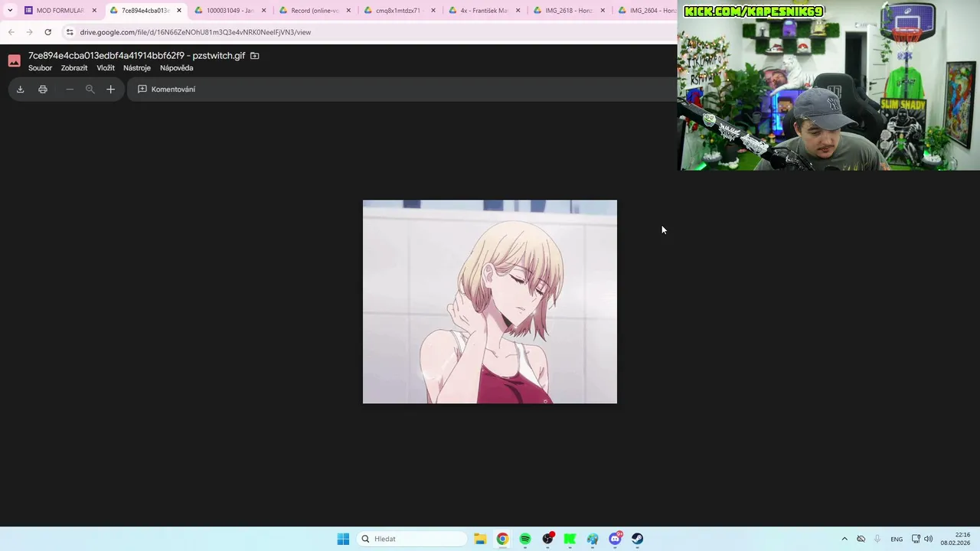
Task: Download the pzstwitch.gif file
Action: coord(20,90)
